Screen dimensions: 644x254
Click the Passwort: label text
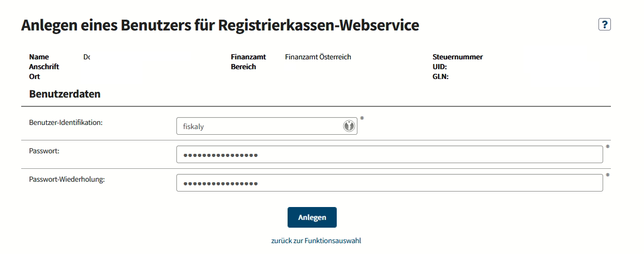[46, 151]
